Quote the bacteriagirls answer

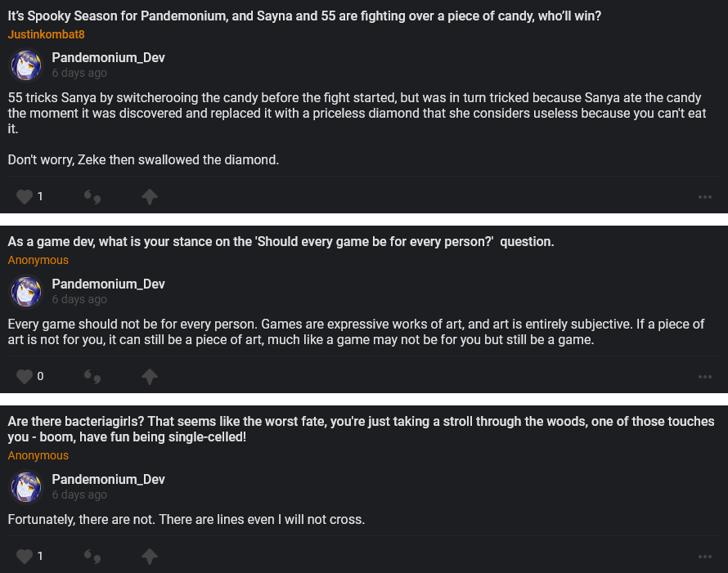[92, 556]
